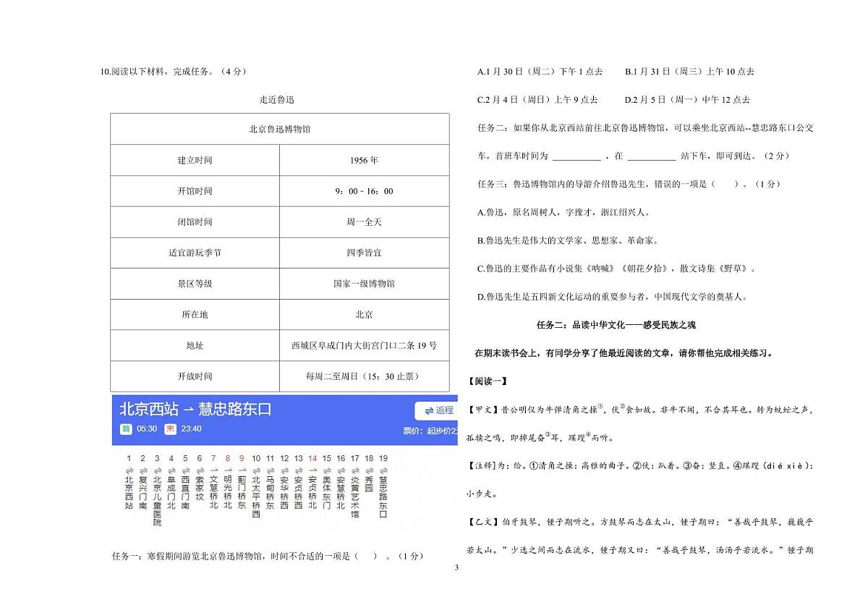868x613 pixels.
Task: Select stop 3 北京儿童医院
Action: point(157,490)
